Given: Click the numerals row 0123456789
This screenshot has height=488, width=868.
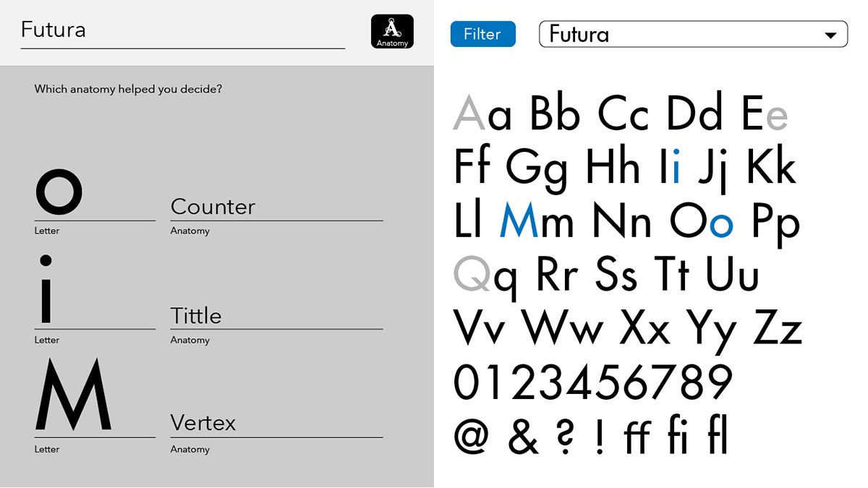Looking at the screenshot, I should pos(593,382).
